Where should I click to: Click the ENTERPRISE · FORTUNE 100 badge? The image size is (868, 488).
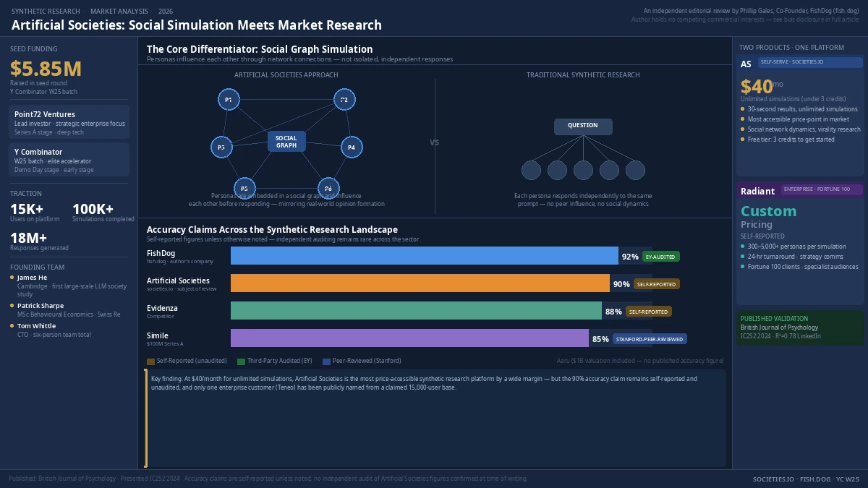pos(821,190)
